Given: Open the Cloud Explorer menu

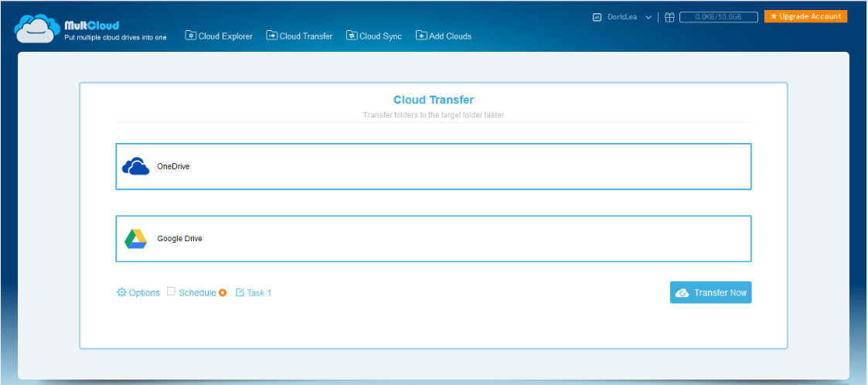Looking at the screenshot, I should 219,36.
